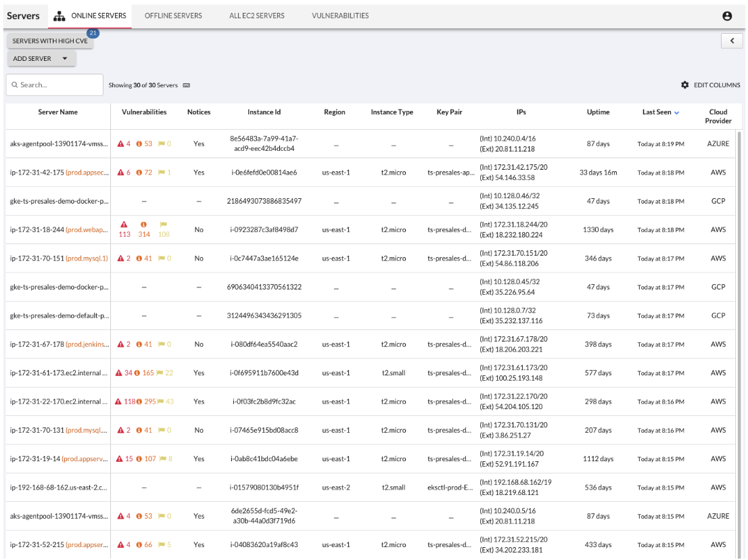Open the Vulnerabilities tab
The image size is (748, 560).
point(340,16)
